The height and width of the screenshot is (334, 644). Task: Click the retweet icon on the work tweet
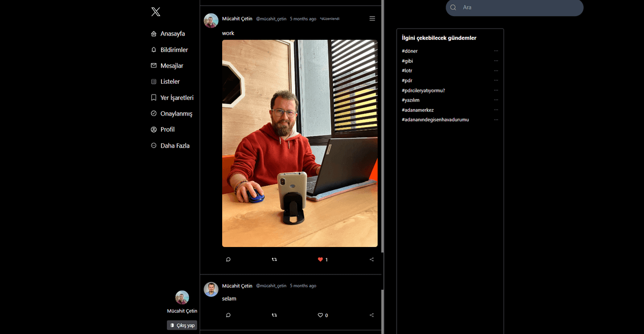tap(274, 259)
